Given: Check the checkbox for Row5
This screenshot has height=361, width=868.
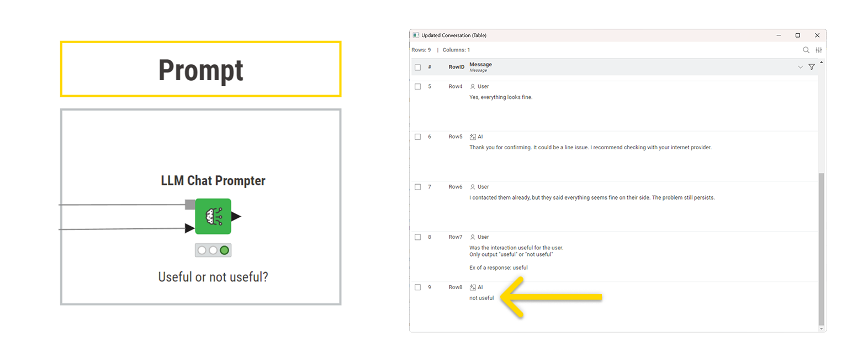Looking at the screenshot, I should (418, 137).
